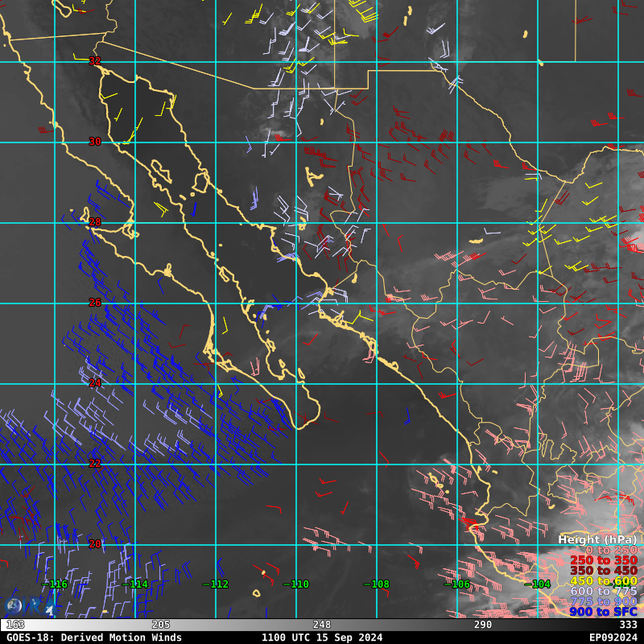Select the '450 to 600' legend entry
The image size is (644, 644).
click(x=604, y=580)
